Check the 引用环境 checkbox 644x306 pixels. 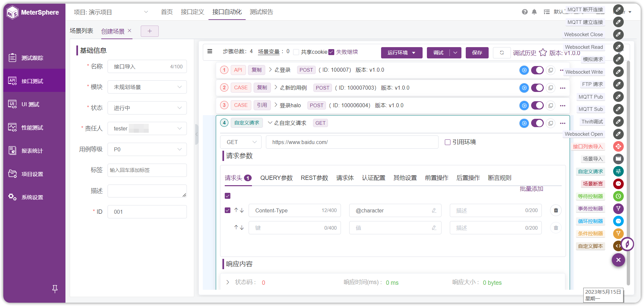click(447, 142)
